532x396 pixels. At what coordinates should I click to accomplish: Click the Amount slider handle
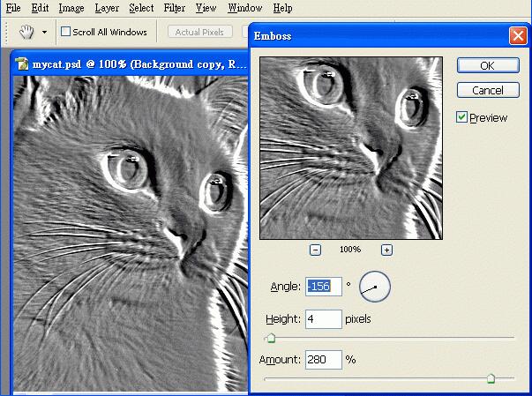(x=491, y=379)
